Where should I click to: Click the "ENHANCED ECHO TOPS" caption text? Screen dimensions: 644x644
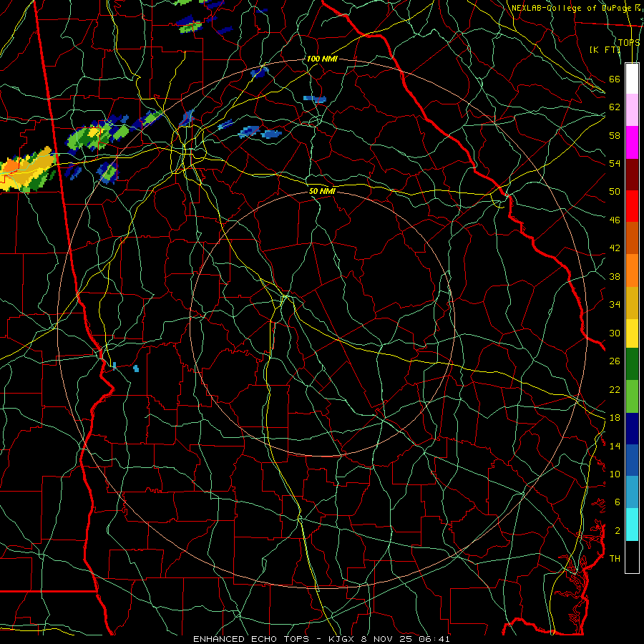[x=255, y=639]
